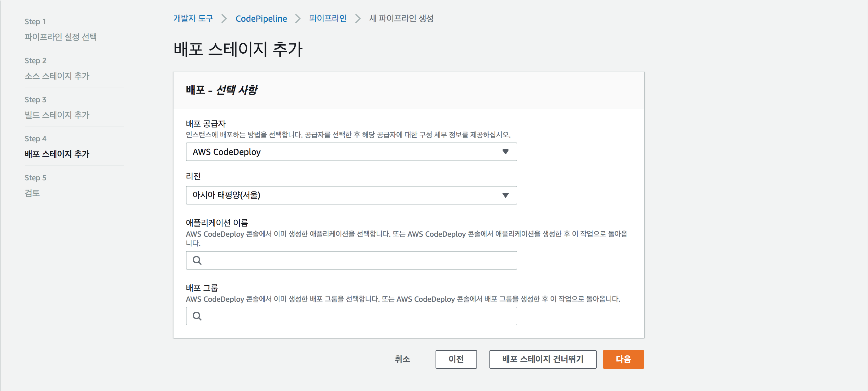
Task: Click the 배포 공급자 field label
Action: point(206,124)
